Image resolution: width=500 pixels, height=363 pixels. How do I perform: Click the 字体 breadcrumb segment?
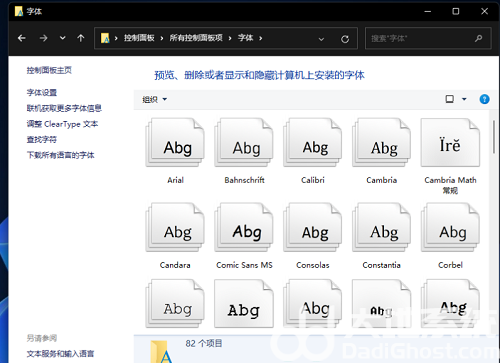pyautogui.click(x=246, y=38)
